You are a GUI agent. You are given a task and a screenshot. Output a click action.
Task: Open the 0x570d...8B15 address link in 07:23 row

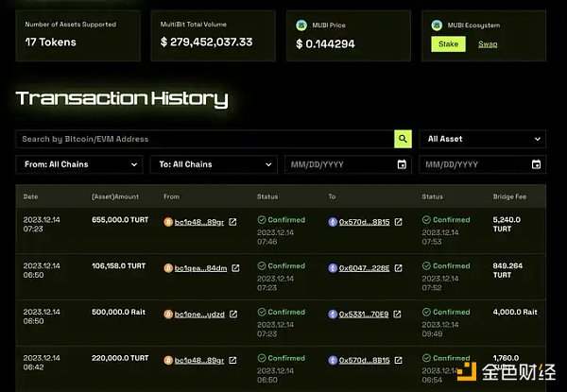click(365, 222)
